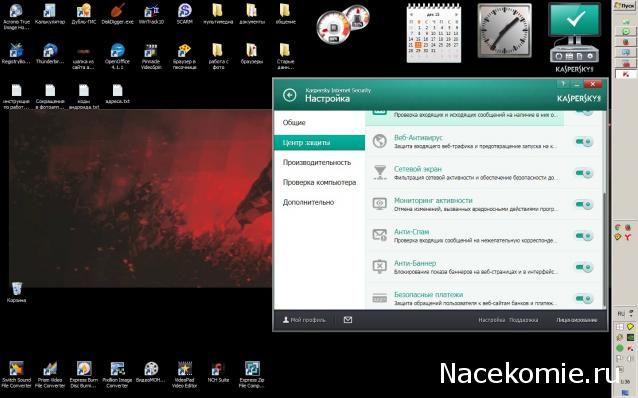The image size is (638, 398).
Task: Click the Настройка link in Kaspersky footer
Action: (x=492, y=320)
